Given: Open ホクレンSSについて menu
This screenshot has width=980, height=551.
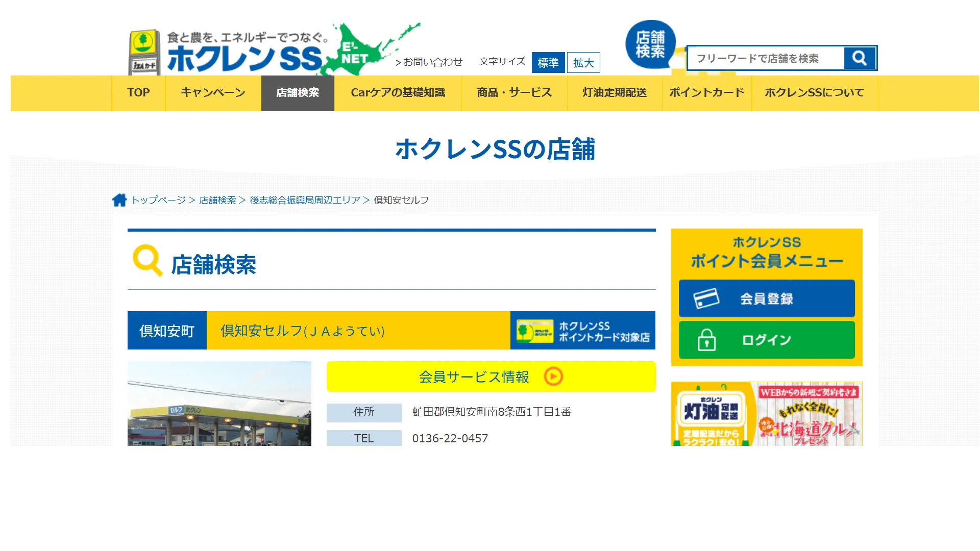Looking at the screenshot, I should (x=815, y=93).
